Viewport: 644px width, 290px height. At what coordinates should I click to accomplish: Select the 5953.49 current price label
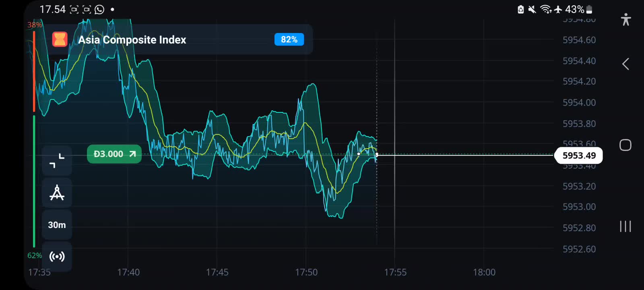coord(579,155)
